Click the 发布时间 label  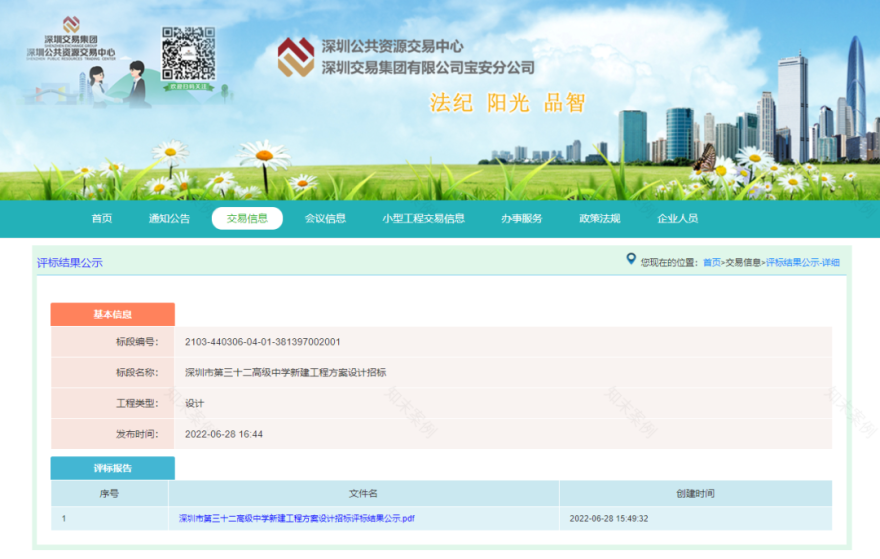click(137, 434)
